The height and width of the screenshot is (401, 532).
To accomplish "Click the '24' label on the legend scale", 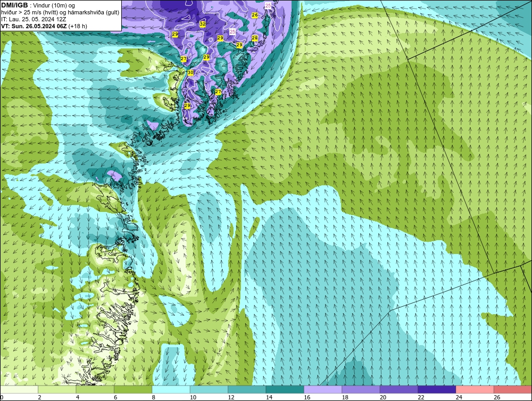I will 459,397.
